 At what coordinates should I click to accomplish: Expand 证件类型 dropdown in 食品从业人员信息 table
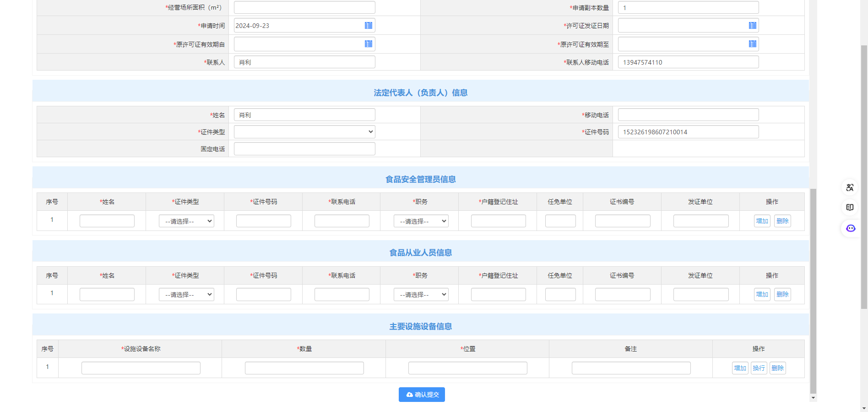tap(186, 295)
